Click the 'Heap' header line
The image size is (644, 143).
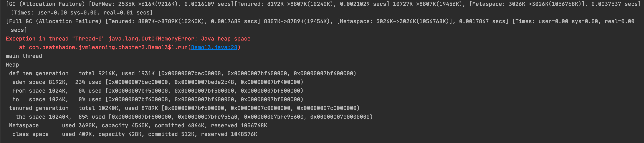12,65
